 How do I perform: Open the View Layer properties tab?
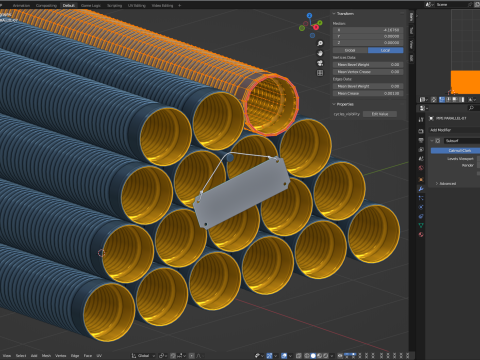[x=421, y=150]
